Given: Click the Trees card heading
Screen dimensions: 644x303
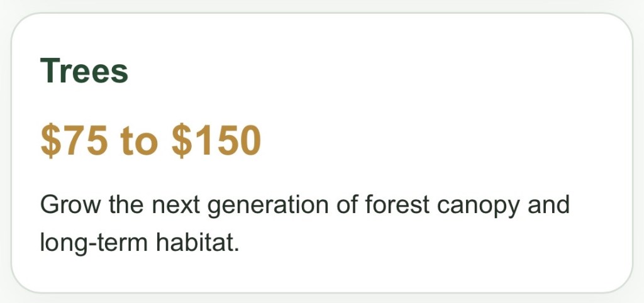Looking at the screenshot, I should coord(84,70).
